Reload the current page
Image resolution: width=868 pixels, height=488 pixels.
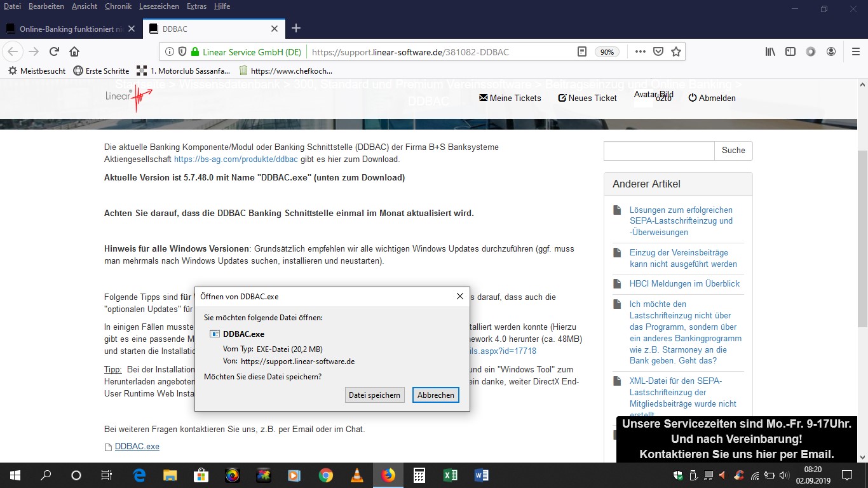(55, 51)
